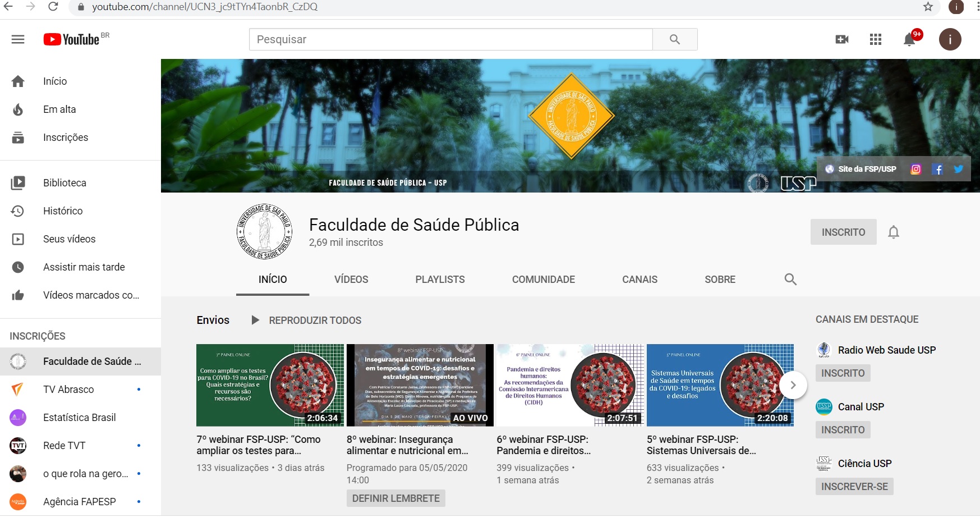Switch to the VÍDEOS tab

[351, 280]
